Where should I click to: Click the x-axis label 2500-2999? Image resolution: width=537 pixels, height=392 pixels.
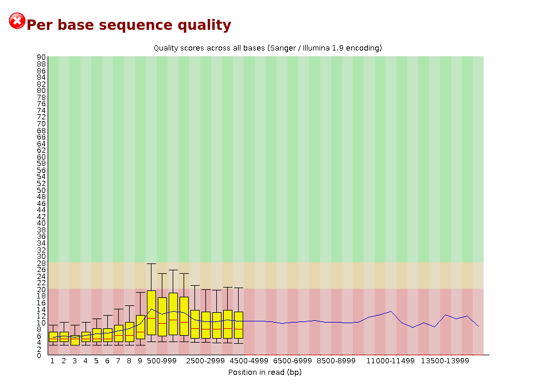(x=205, y=361)
